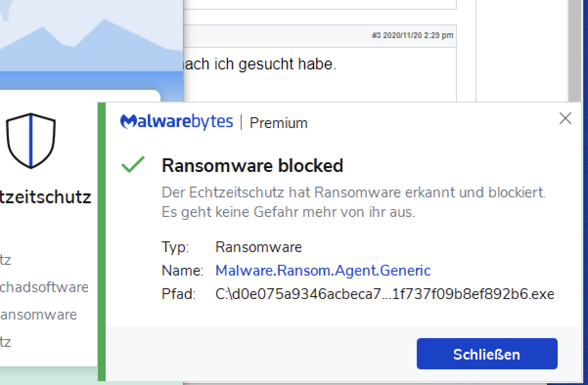Click the Pfad label

178,294
